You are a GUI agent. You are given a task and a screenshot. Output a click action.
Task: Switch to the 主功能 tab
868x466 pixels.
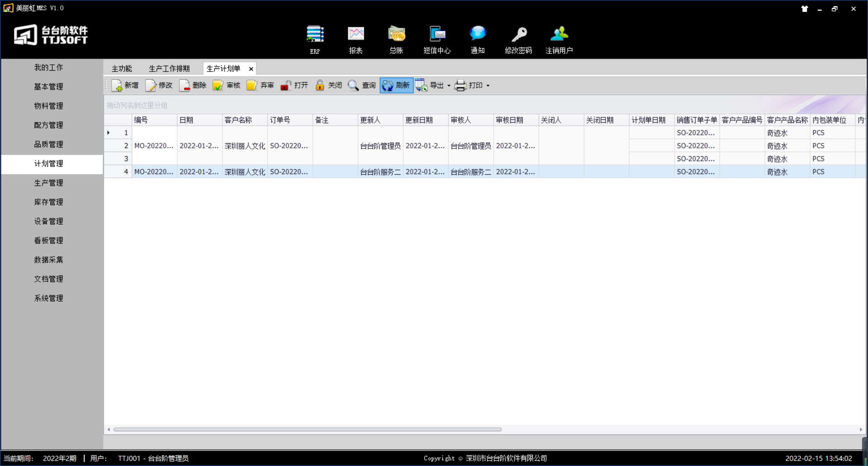point(122,69)
